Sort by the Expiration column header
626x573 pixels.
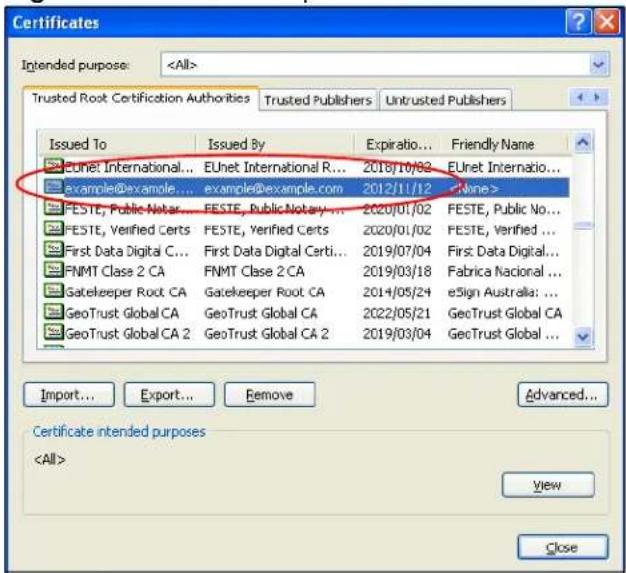(398, 144)
